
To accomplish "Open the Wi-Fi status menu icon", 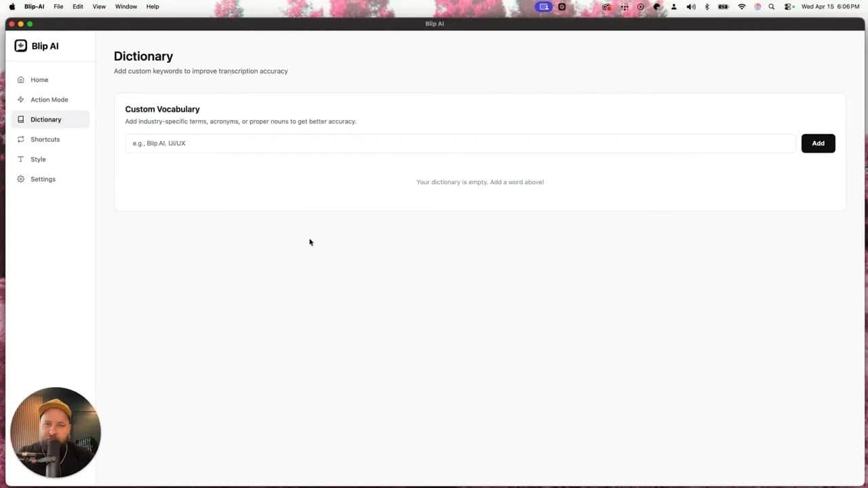I will pos(742,7).
